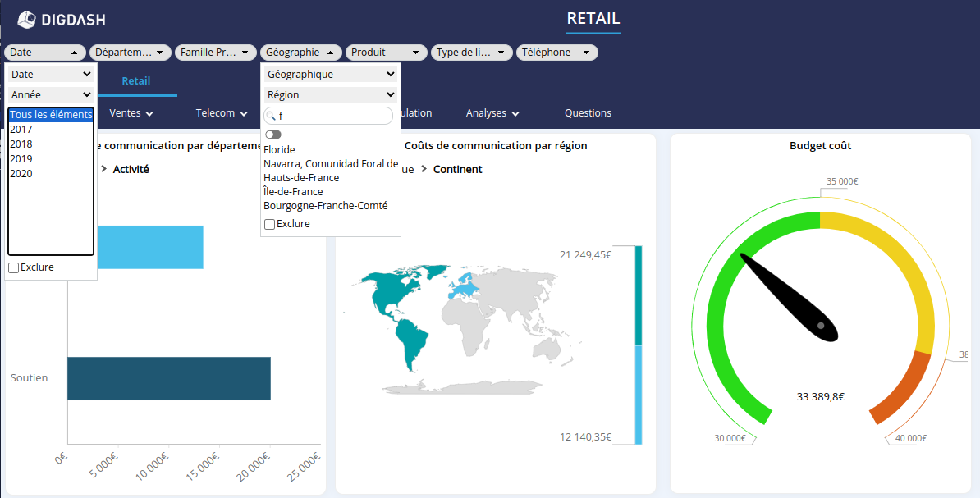Open the Telecom menu

tap(222, 113)
